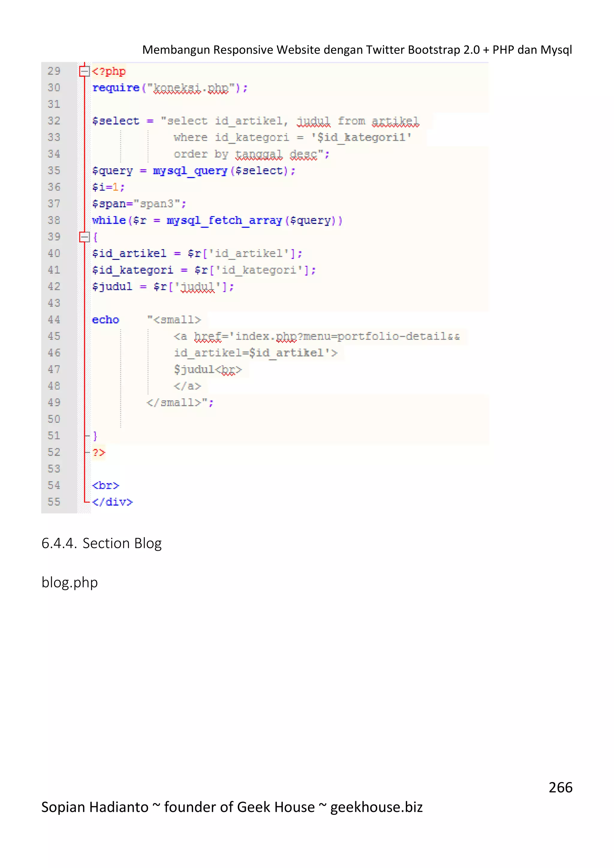Click the </a> closing tag on line 48

187,386
